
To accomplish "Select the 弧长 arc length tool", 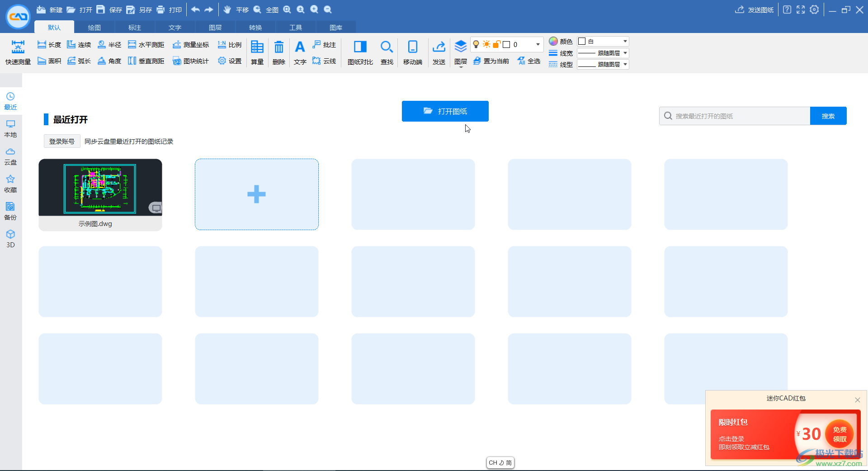I will pos(79,61).
